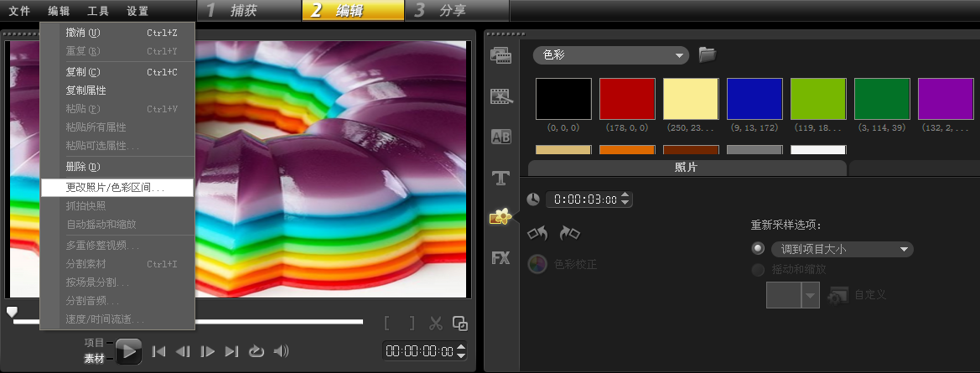The height and width of the screenshot is (373, 980).
Task: Open the 照片 options tab
Action: tap(686, 168)
